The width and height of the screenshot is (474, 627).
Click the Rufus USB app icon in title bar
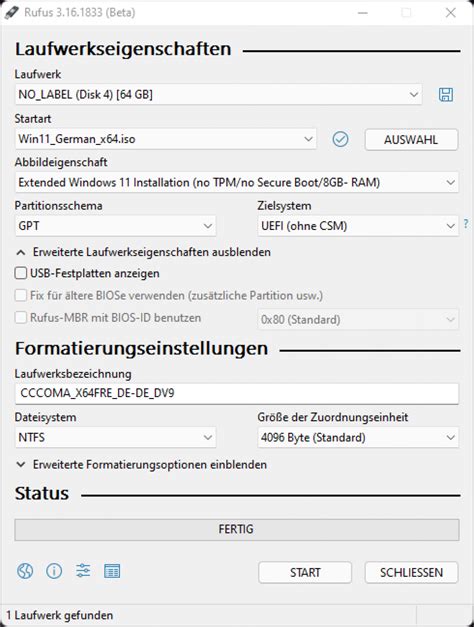click(x=12, y=12)
